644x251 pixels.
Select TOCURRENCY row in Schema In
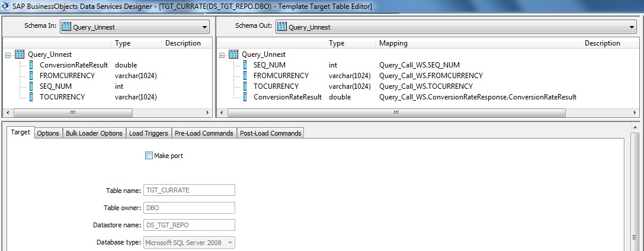(x=108, y=97)
